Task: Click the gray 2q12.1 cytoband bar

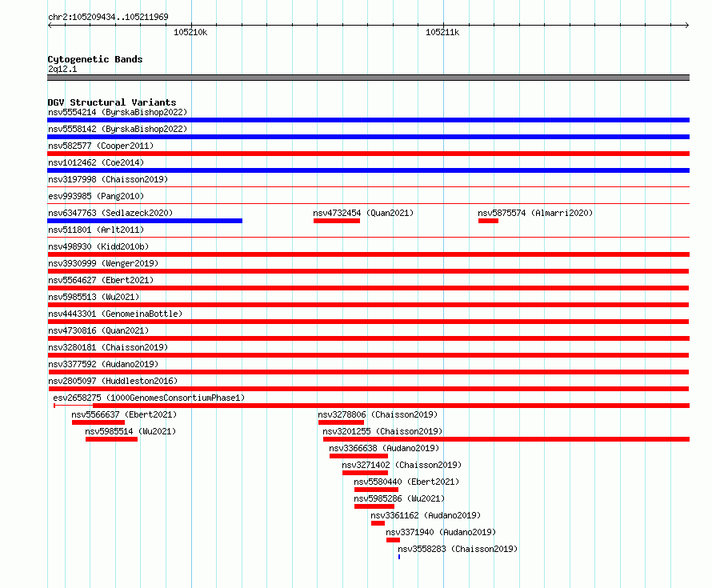Action: coord(368,78)
